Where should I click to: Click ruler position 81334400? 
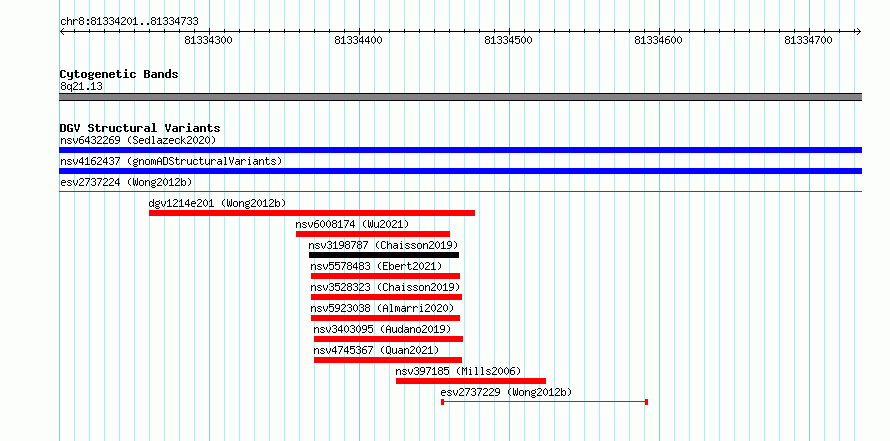click(359, 40)
